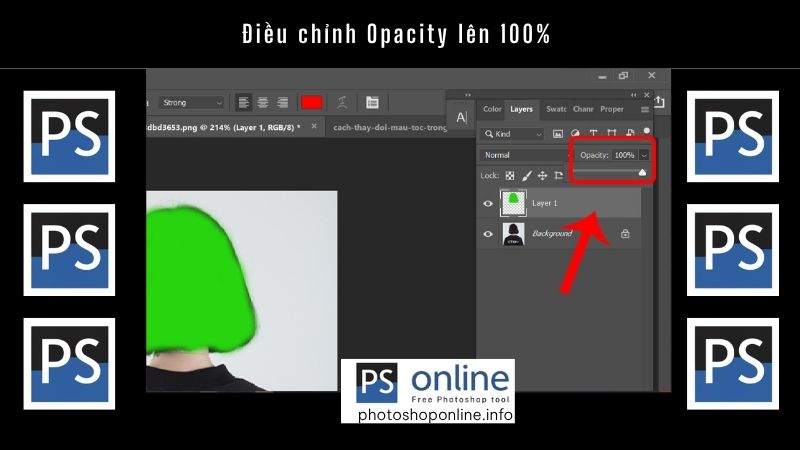
Task: Unlock the Background layer padlock
Action: [x=625, y=234]
